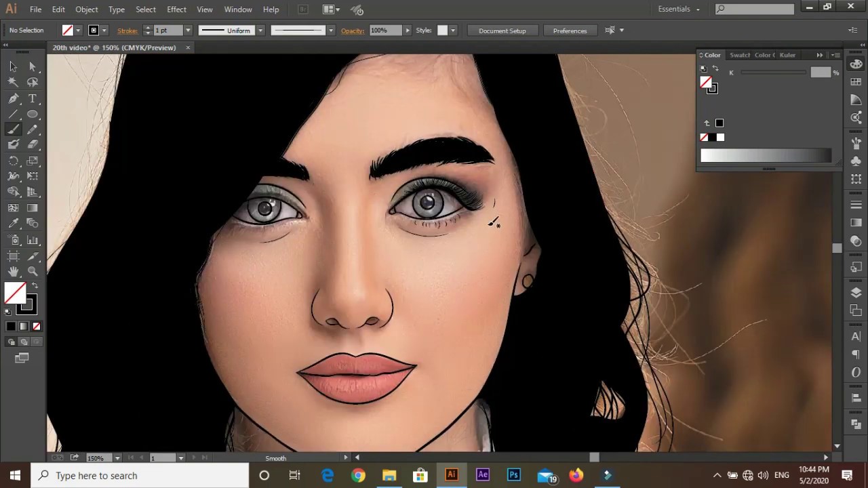Image resolution: width=868 pixels, height=488 pixels.
Task: Switch to the Kuler panel tab
Action: click(787, 55)
